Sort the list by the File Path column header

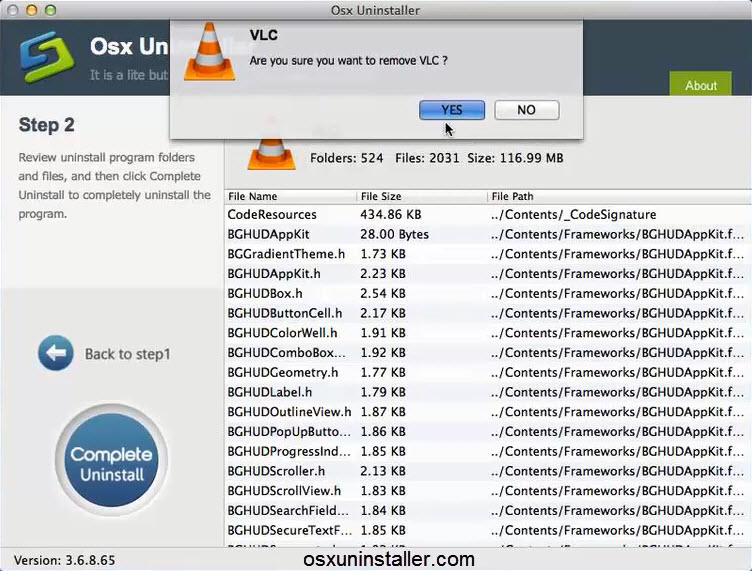(620, 196)
